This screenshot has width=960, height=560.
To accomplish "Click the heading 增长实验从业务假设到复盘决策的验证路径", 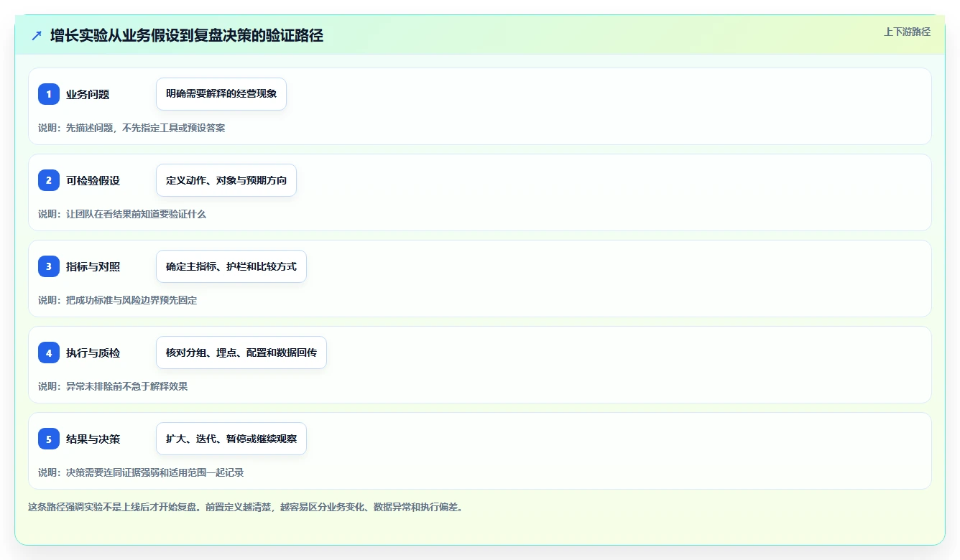I will click(x=187, y=35).
